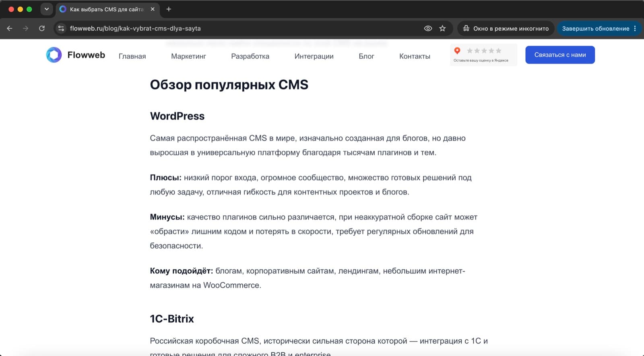Open the Главная menu item
Image resolution: width=644 pixels, height=356 pixels.
point(132,56)
